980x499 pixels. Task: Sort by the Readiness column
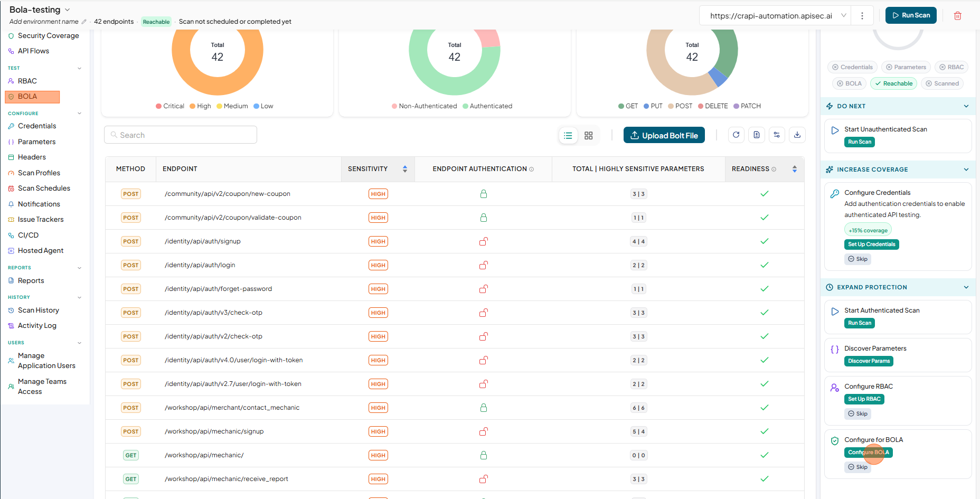[x=795, y=169]
